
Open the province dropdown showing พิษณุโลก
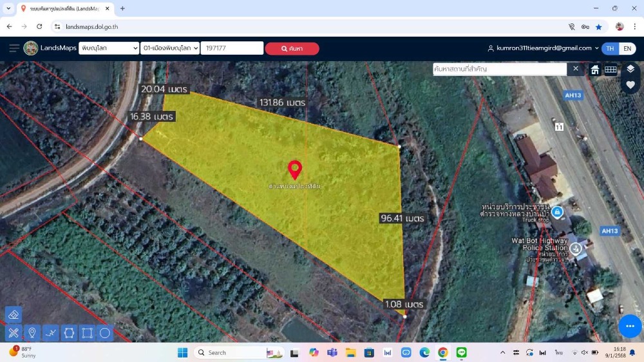(x=109, y=48)
